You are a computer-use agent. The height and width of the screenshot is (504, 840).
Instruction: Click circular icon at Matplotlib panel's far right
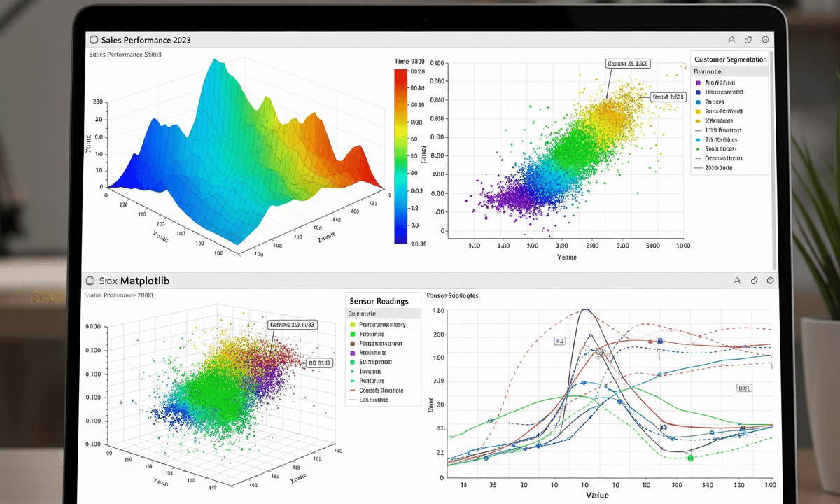(x=769, y=280)
